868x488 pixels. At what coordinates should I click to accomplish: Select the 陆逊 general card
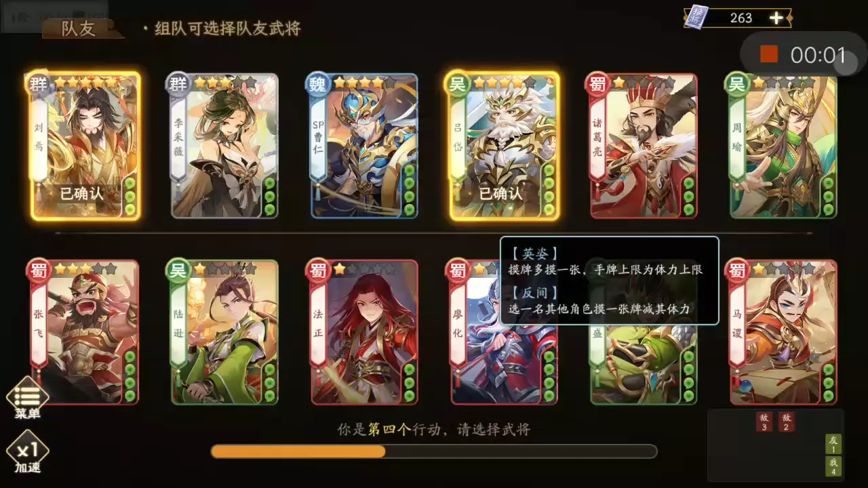pos(224,332)
